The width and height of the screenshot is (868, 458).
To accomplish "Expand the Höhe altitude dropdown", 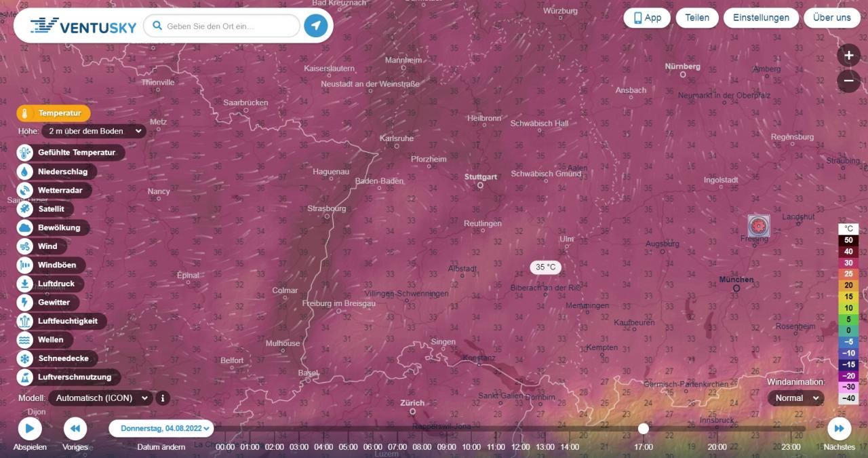I will pyautogui.click(x=94, y=131).
